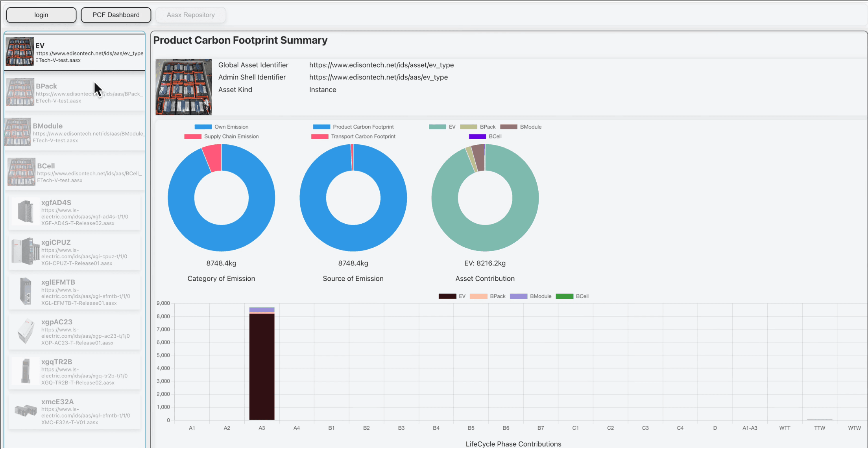Click the xgqTR2B module icon
The image size is (868, 449).
(25, 371)
